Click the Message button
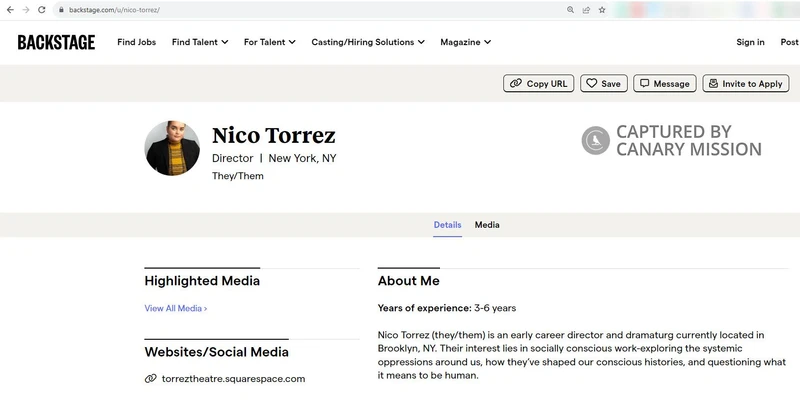 665,84
